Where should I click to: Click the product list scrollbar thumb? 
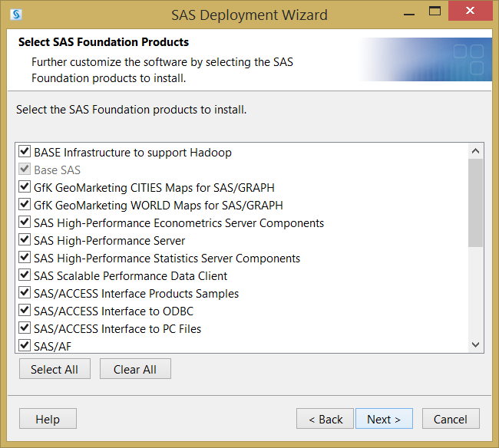(x=475, y=203)
